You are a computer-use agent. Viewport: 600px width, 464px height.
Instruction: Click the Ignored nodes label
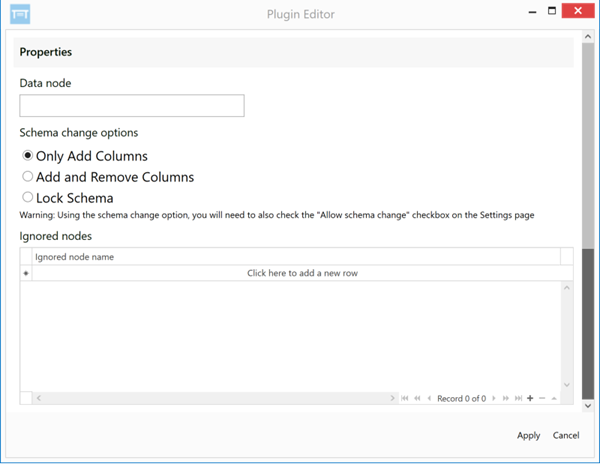[x=55, y=236]
